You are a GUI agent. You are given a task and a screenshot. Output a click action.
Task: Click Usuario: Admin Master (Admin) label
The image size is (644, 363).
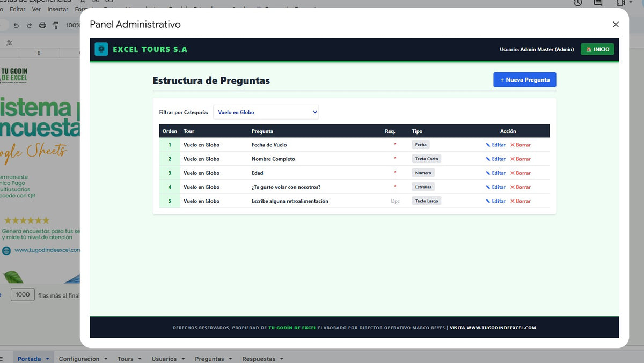(x=536, y=49)
